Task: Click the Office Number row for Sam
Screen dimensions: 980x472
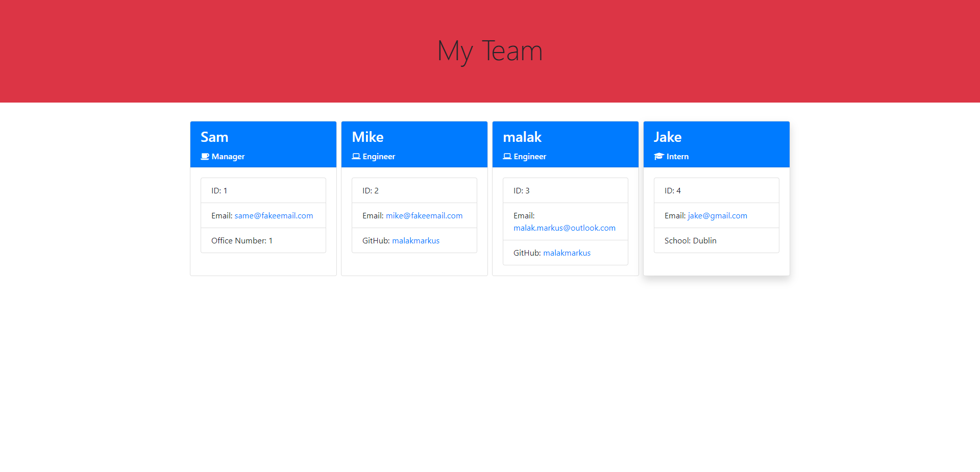Action: coord(263,240)
